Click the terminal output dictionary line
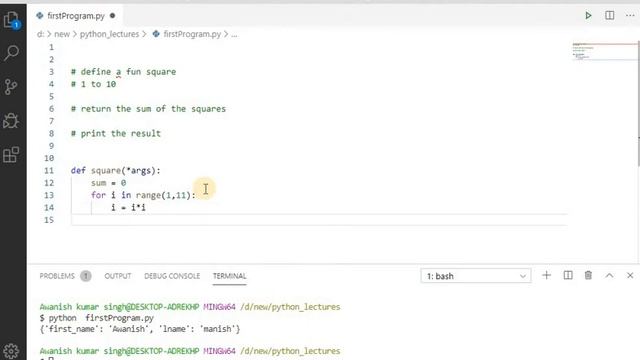Screen dimensions: 640x360 (x=140, y=329)
